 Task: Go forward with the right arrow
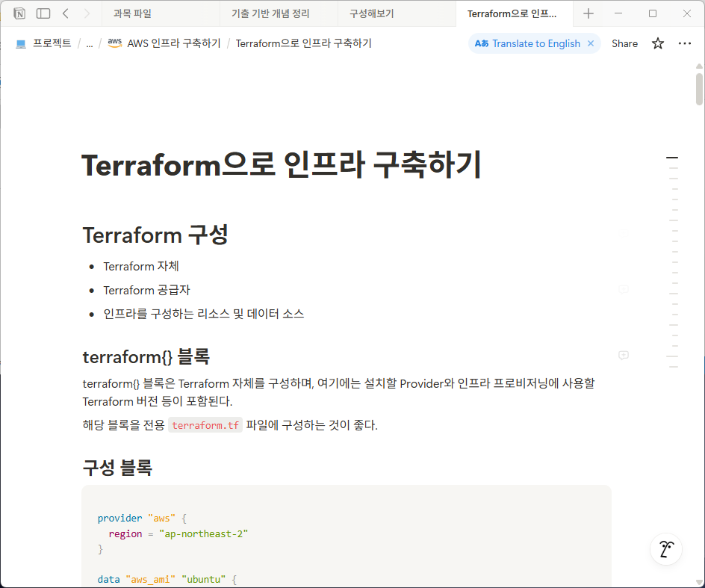[87, 13]
